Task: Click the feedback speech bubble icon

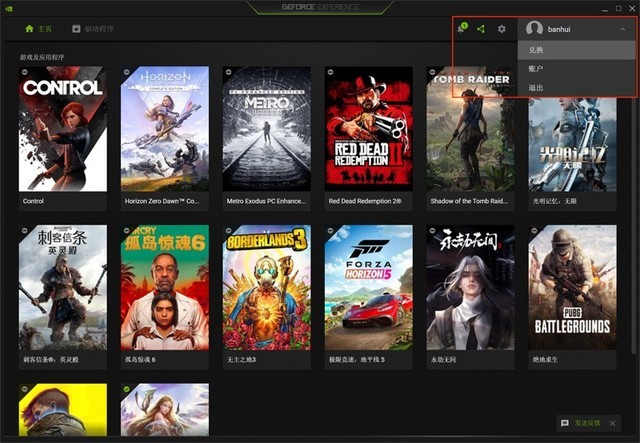Action: 565,424
